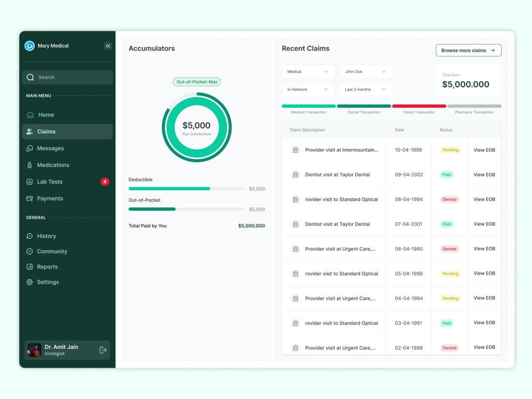View EOB for 08-04-1994 Standard Optical visit
This screenshot has width=532, height=399.
tap(484, 199)
